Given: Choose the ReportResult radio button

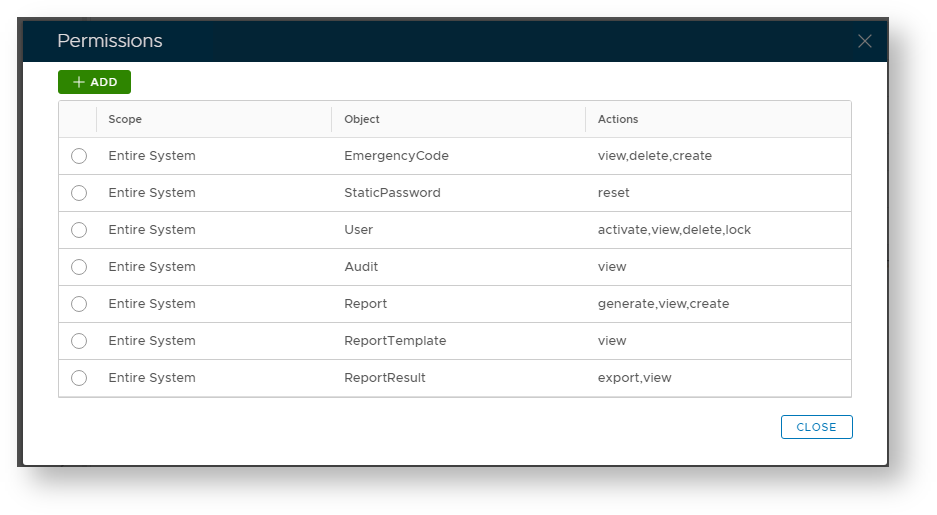Looking at the screenshot, I should 79,378.
